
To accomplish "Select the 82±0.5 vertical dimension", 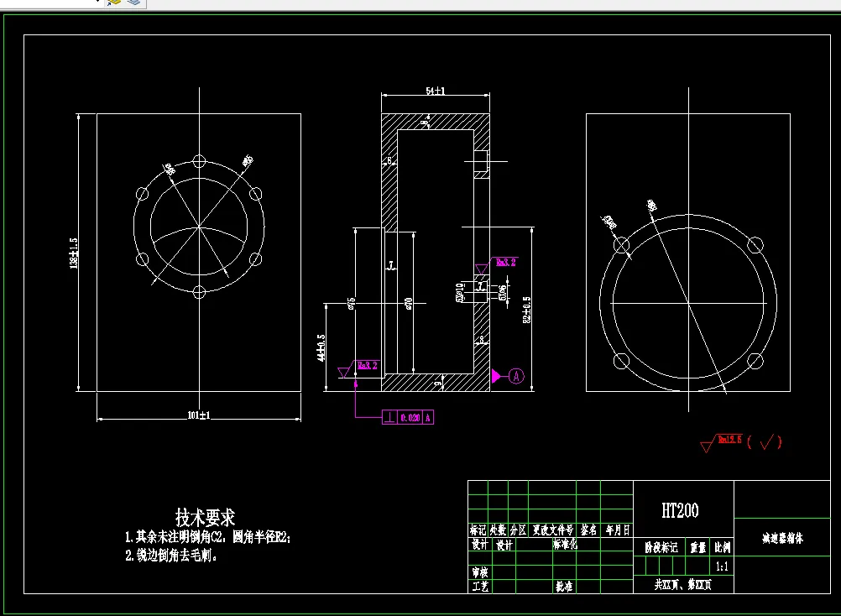I will (x=527, y=310).
